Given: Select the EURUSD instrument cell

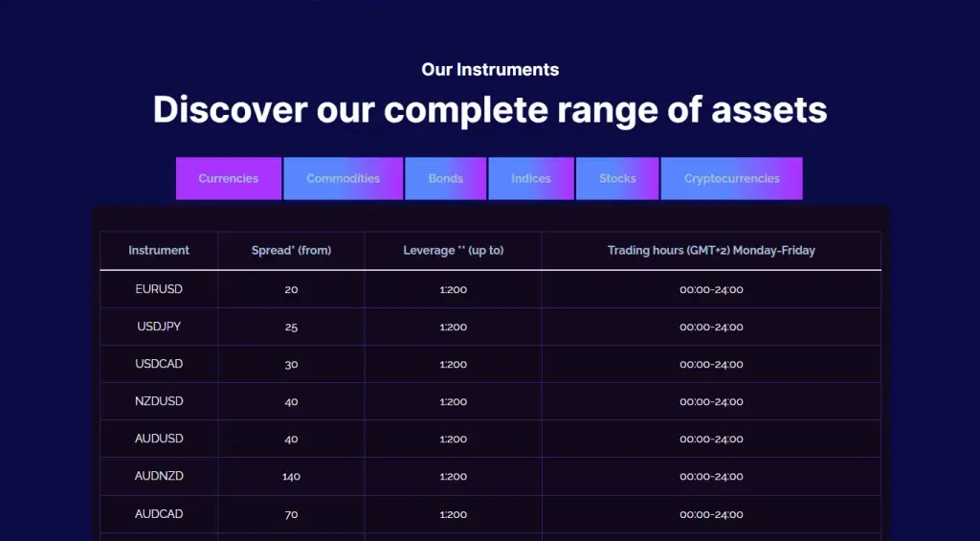Looking at the screenshot, I should 159,289.
